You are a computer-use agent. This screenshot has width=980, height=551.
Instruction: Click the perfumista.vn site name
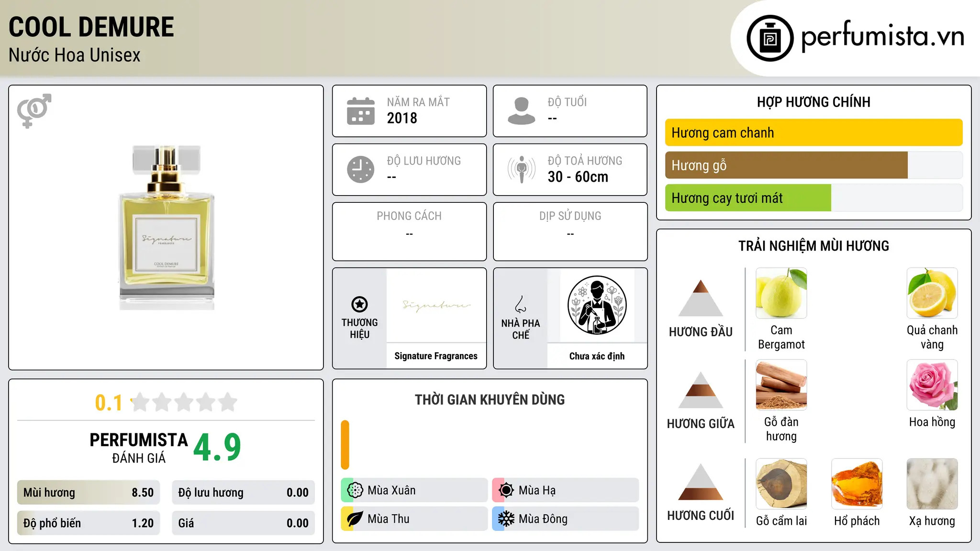[x=883, y=36]
